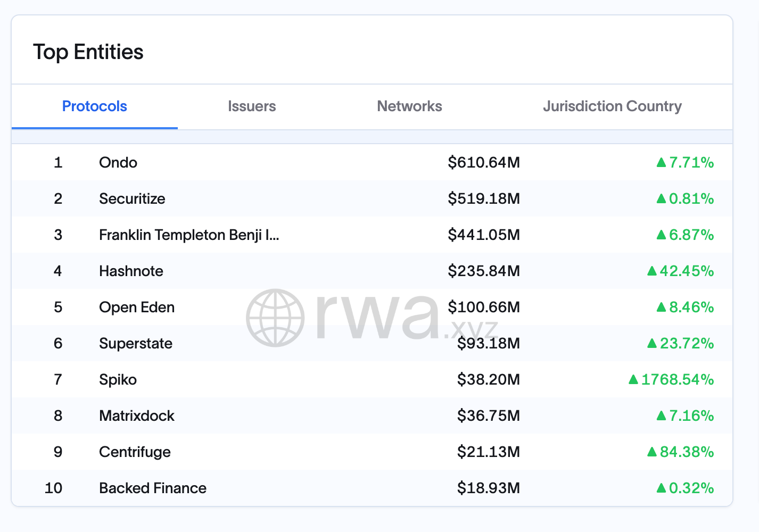The width and height of the screenshot is (759, 532).
Task: Open the Jurisdiction Country tab
Action: tap(612, 106)
